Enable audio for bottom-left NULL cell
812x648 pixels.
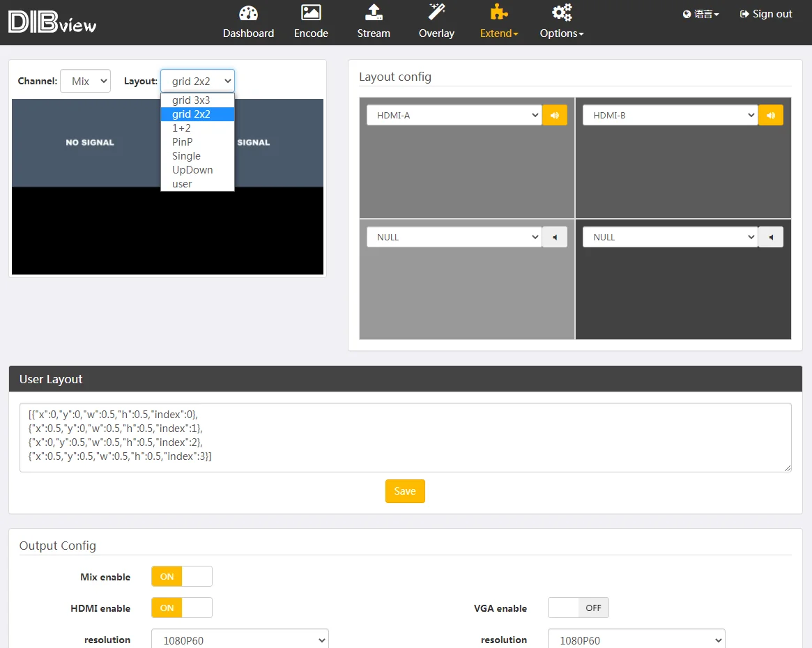click(555, 237)
